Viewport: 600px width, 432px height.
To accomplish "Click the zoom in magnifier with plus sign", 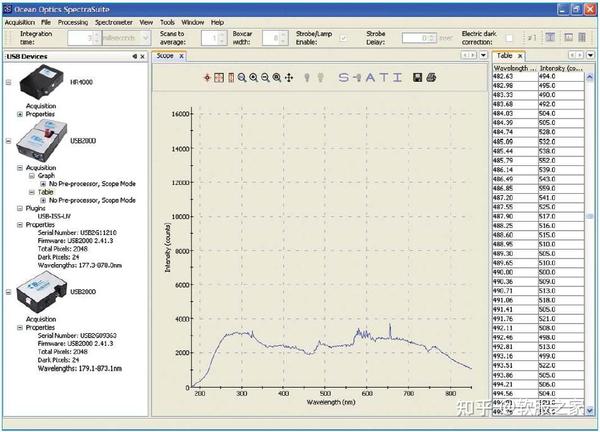I will coord(253,78).
